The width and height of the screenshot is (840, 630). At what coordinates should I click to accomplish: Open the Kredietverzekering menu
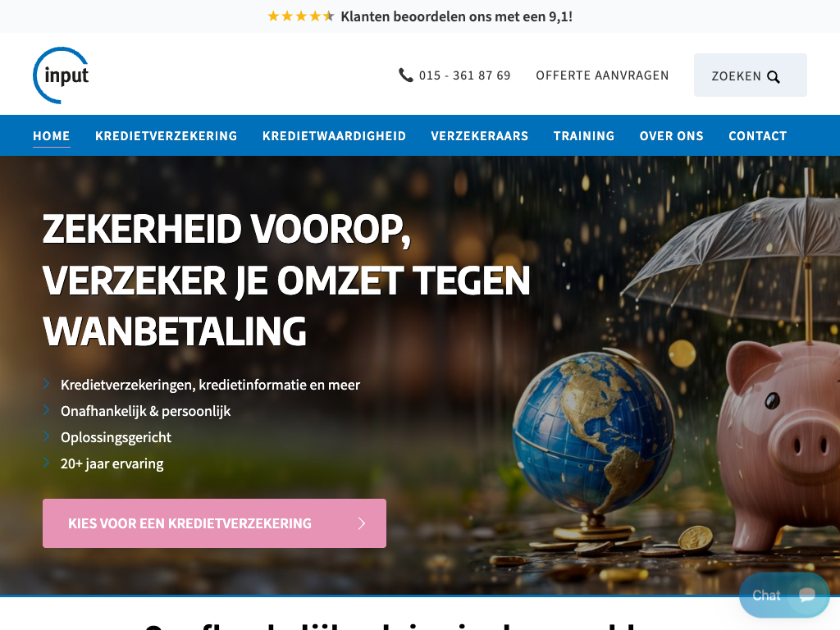[166, 136]
